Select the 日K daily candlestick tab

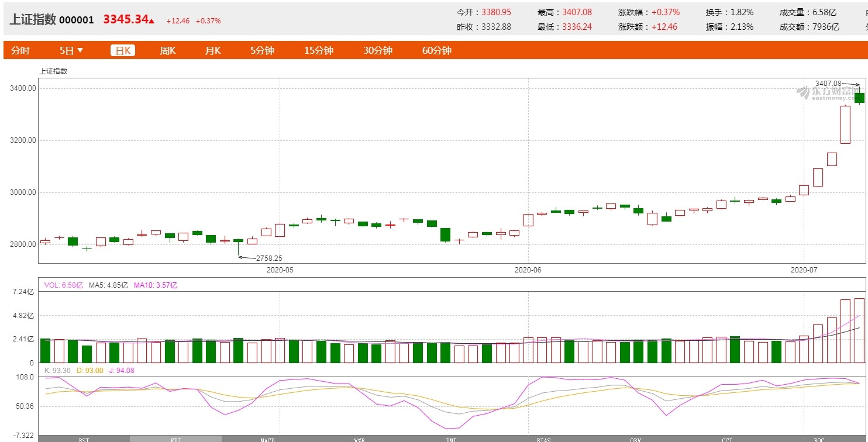(x=123, y=50)
